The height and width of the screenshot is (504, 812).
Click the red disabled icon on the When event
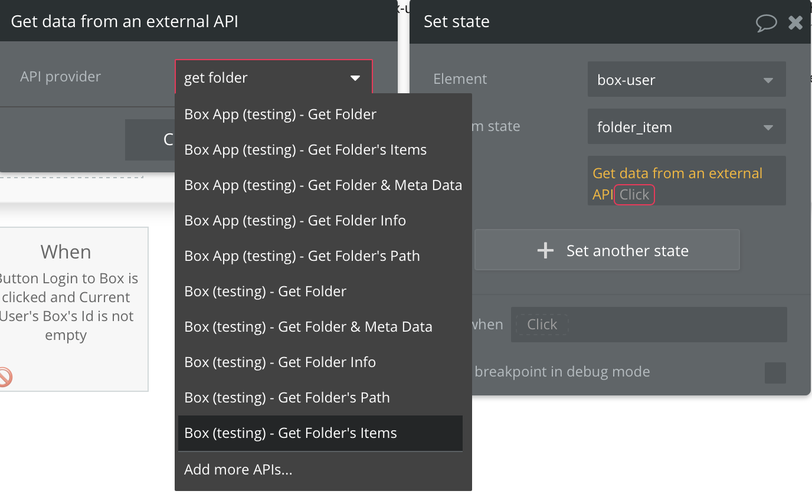tap(4, 377)
